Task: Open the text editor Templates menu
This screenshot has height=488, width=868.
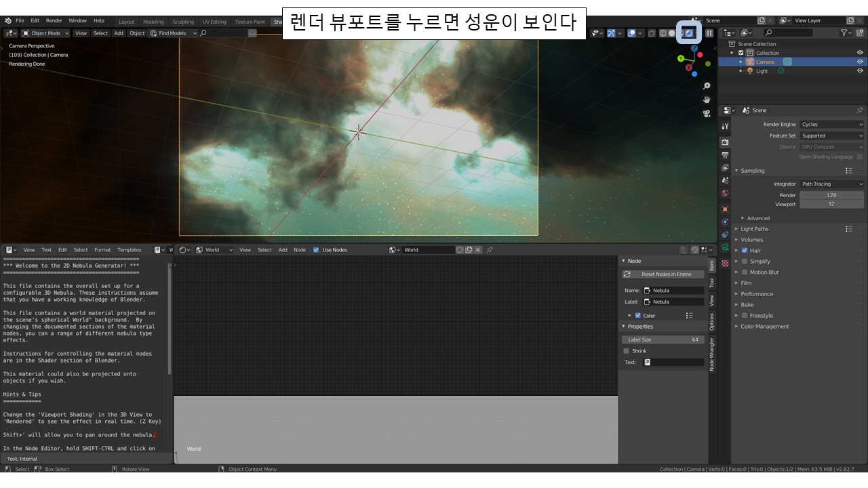Action: click(130, 249)
